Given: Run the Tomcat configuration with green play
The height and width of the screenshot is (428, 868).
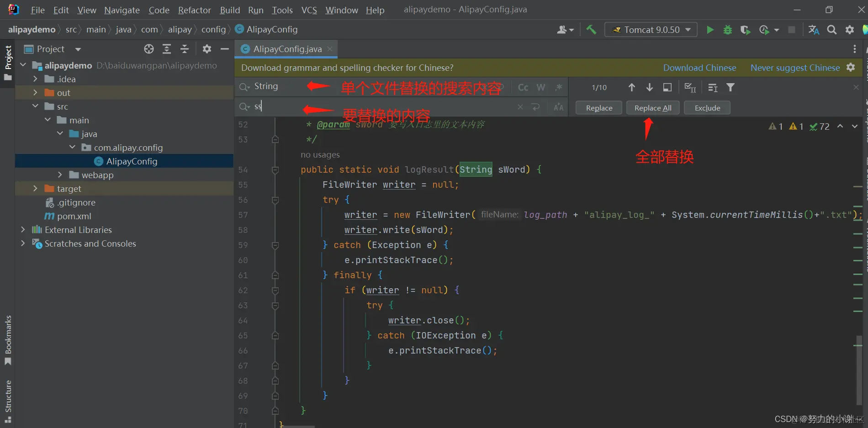Looking at the screenshot, I should [710, 30].
